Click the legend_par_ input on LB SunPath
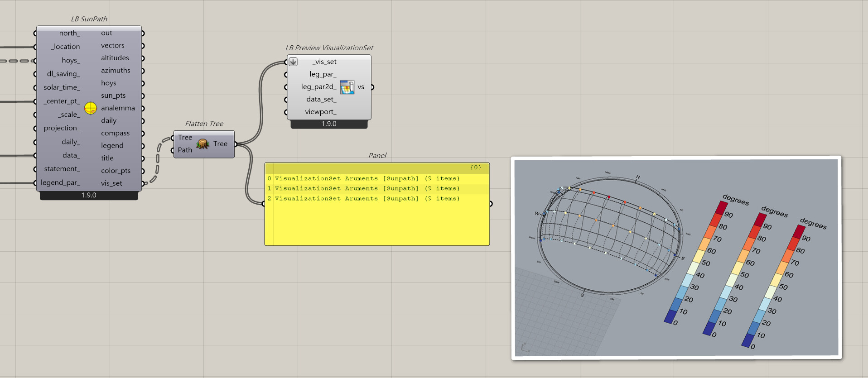 (x=60, y=182)
